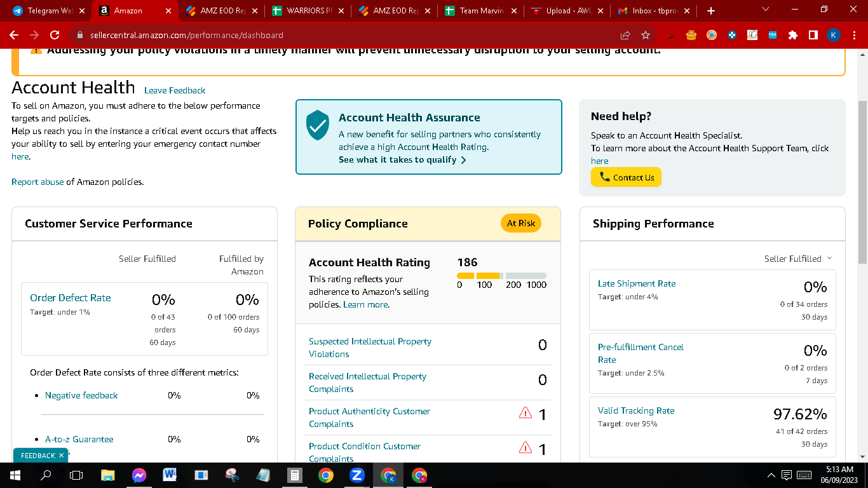Click Learn more under Account Health Rating

365,304
